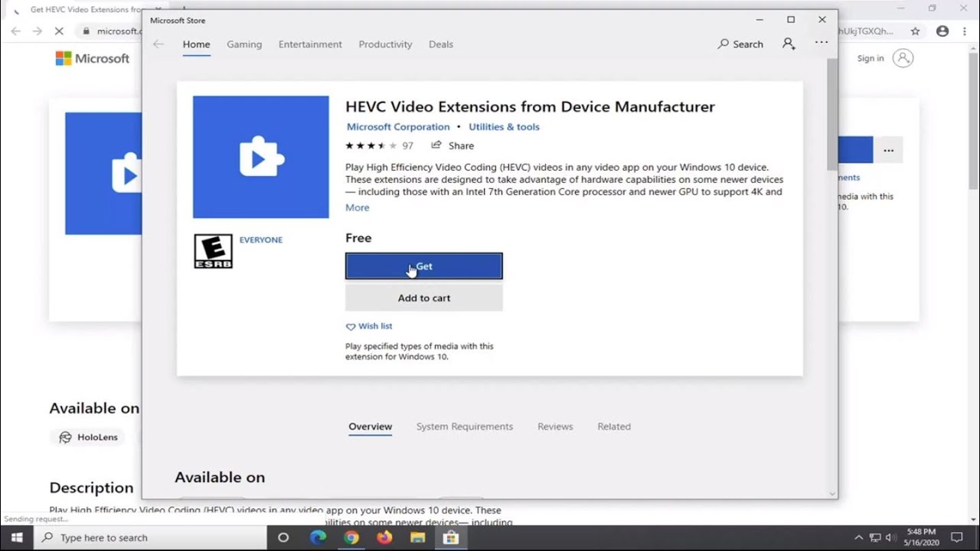Viewport: 980px width, 551px height.
Task: Click the Microsoft logo on the webpage
Action: tap(93, 58)
